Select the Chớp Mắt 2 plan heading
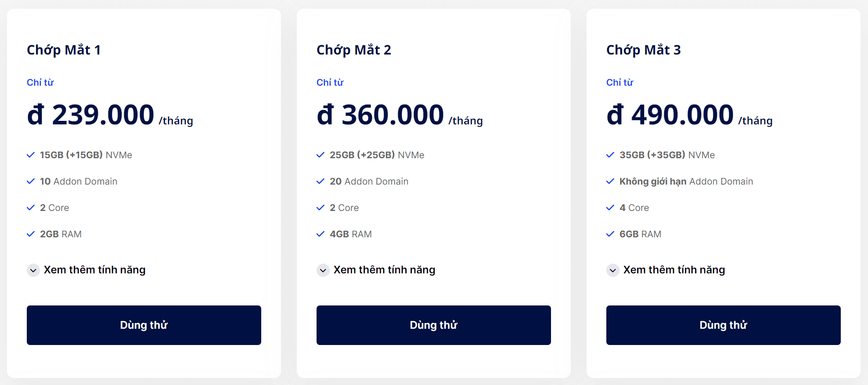 pos(353,50)
